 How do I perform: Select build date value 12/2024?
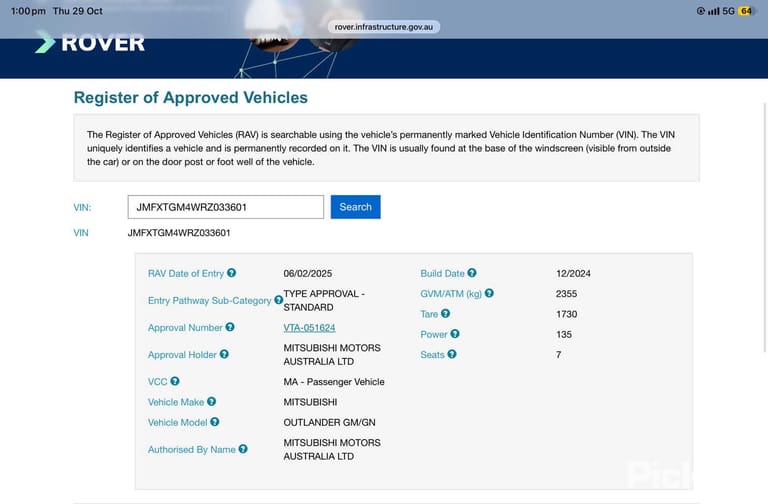click(x=573, y=273)
